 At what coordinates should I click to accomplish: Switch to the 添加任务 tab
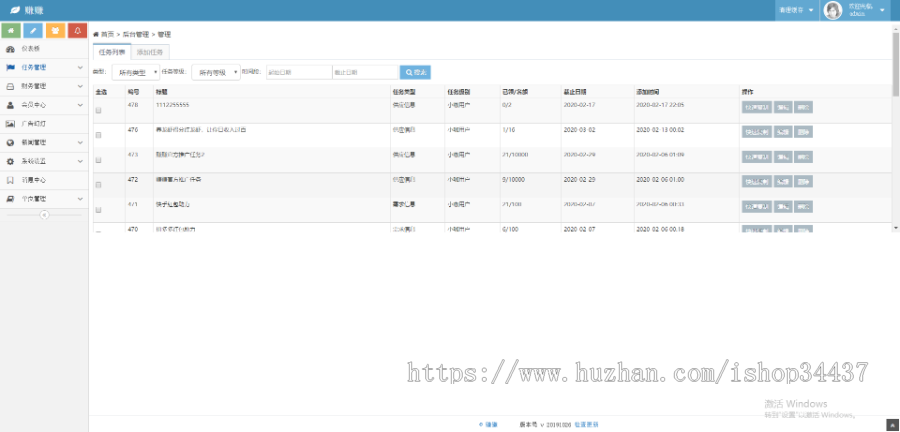(152, 51)
